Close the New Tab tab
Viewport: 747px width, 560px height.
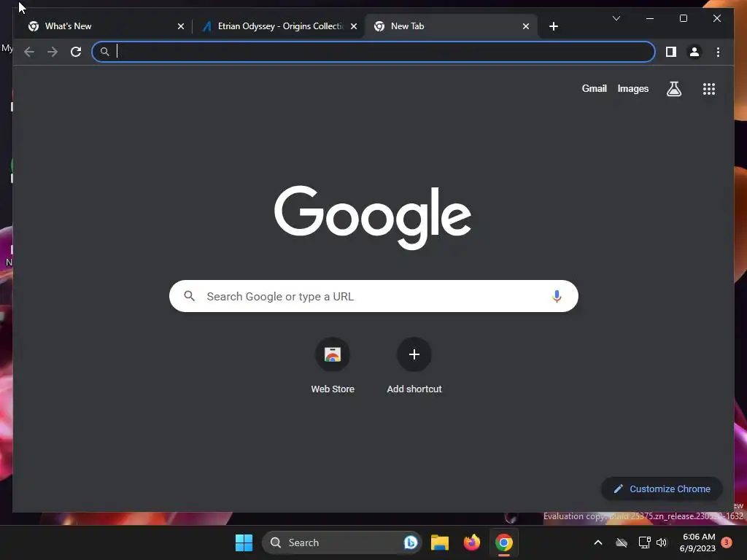pos(525,26)
